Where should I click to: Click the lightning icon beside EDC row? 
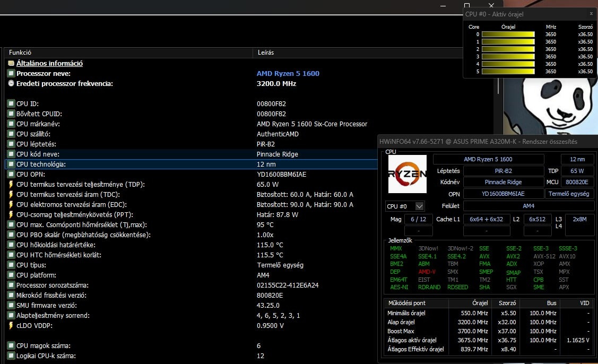coord(11,204)
